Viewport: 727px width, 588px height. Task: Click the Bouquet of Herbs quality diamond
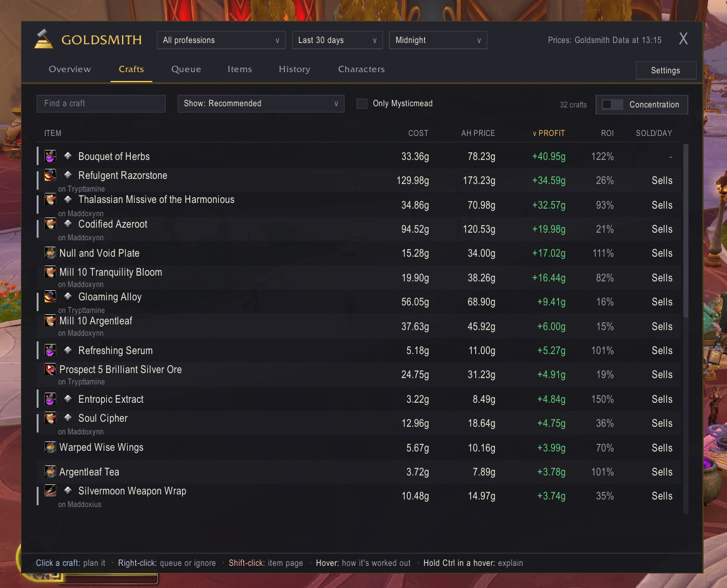click(x=68, y=156)
